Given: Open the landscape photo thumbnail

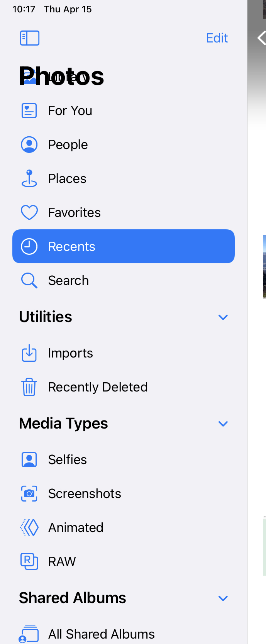Looking at the screenshot, I should 264,266.
